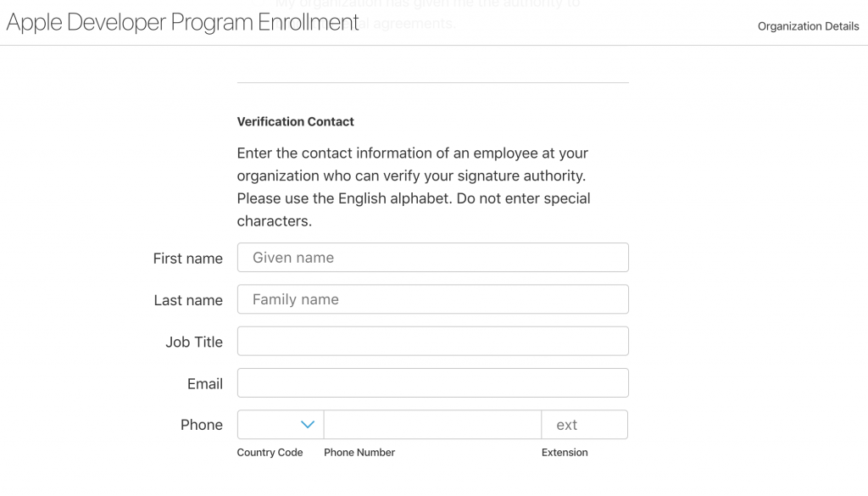Click the Extension caption below the ext field
The height and width of the screenshot is (496, 868).
click(x=565, y=452)
